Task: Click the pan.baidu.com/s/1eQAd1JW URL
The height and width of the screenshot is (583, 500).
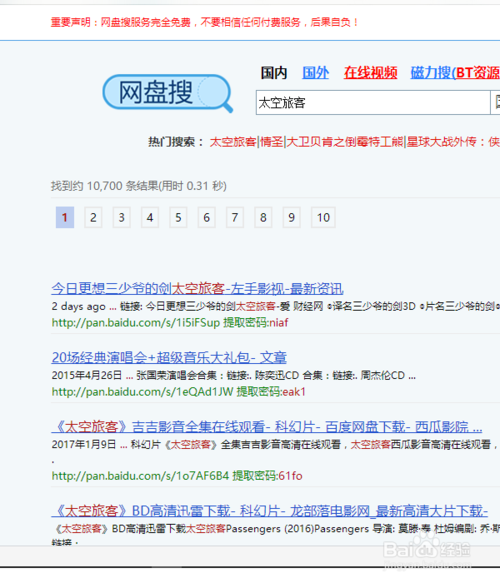Action: 142,392
